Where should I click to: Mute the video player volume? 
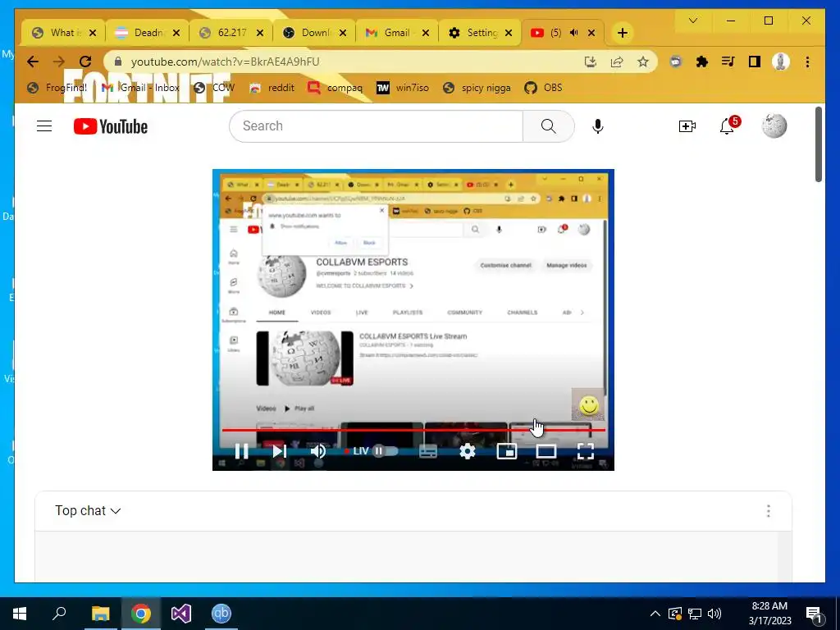click(x=318, y=451)
